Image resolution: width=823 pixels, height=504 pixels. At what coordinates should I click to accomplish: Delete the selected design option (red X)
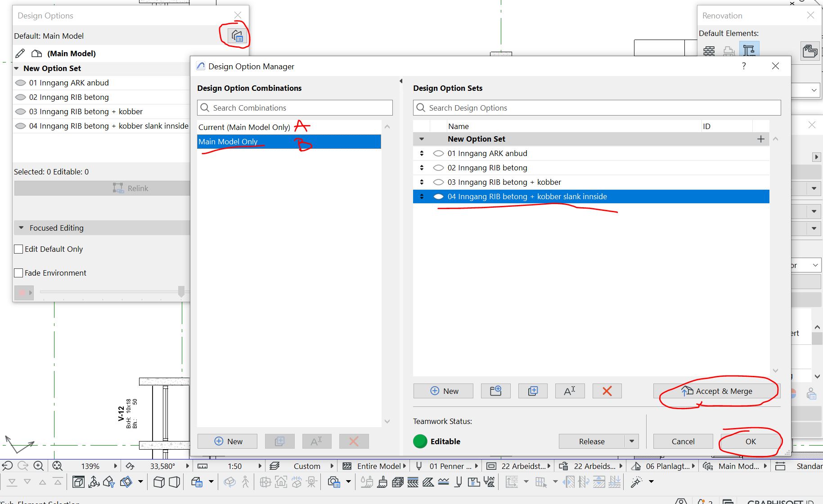click(x=607, y=391)
